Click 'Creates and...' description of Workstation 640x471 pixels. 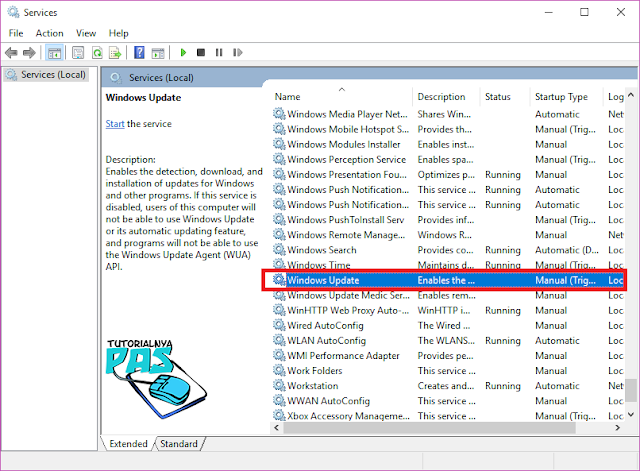pyautogui.click(x=446, y=386)
